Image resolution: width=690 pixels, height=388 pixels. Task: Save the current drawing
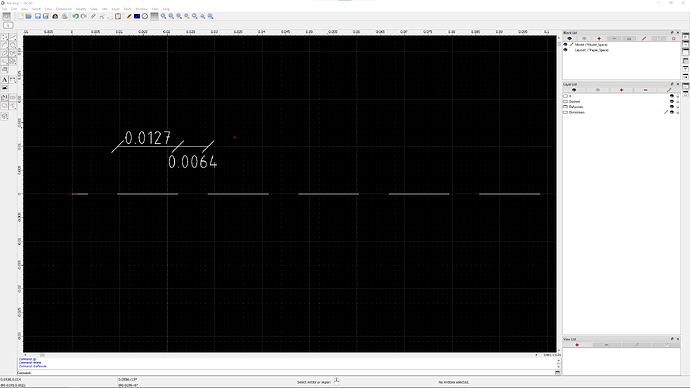coord(38,16)
